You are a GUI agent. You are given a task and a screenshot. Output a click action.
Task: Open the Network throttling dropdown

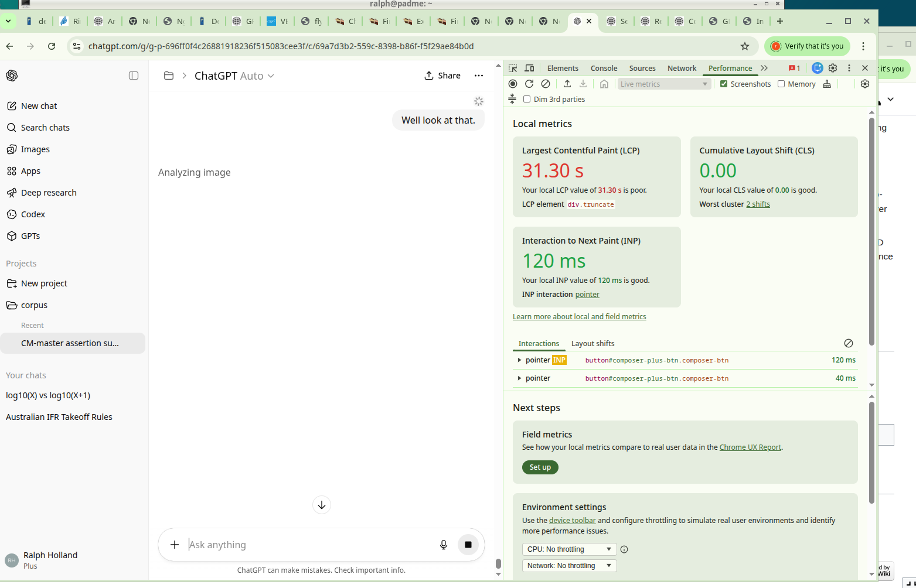(568, 566)
